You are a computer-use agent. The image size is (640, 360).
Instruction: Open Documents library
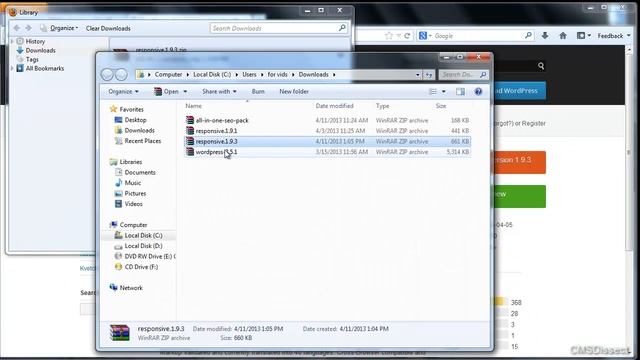pos(140,173)
